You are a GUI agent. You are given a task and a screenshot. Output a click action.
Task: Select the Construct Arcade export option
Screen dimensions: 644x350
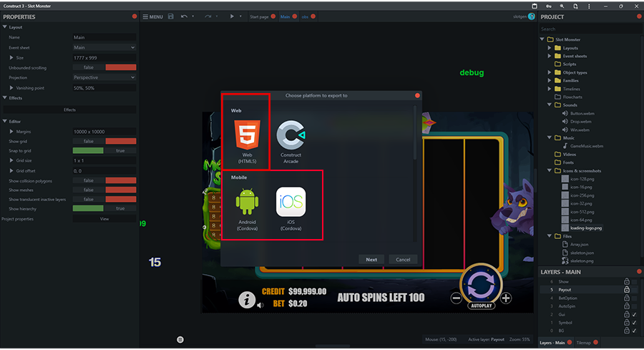click(291, 142)
